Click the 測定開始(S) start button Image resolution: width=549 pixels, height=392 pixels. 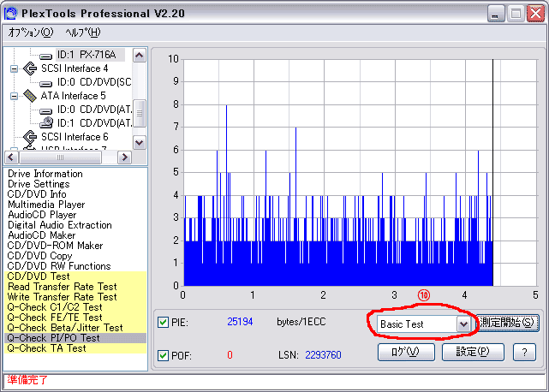507,323
